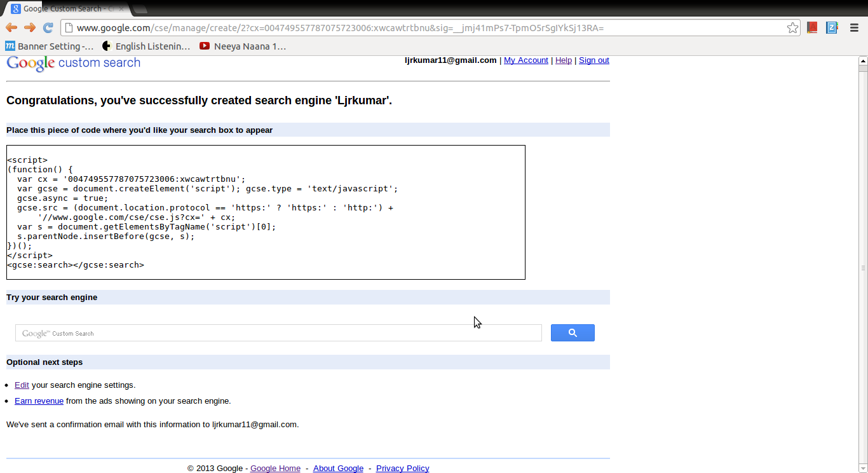Open the English Listening bookmark

pyautogui.click(x=147, y=46)
